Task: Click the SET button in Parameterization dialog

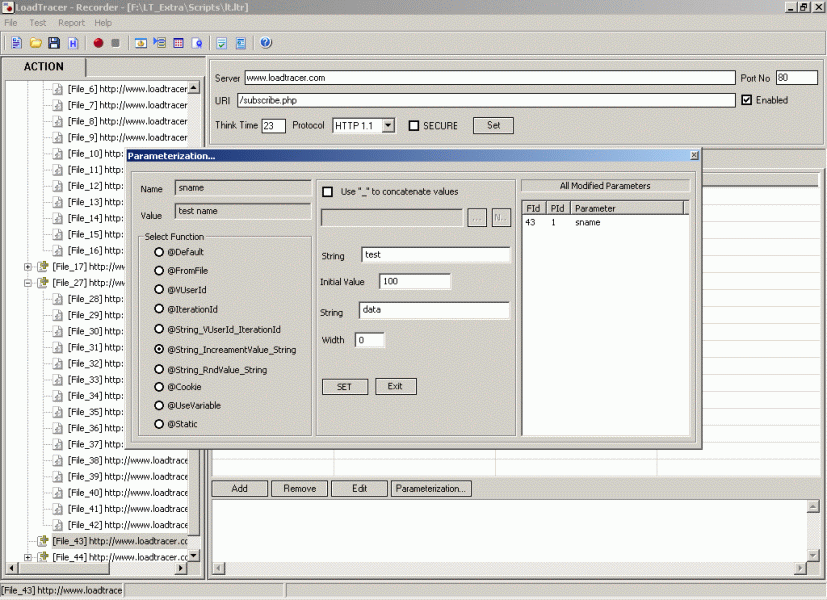Action: tap(344, 387)
